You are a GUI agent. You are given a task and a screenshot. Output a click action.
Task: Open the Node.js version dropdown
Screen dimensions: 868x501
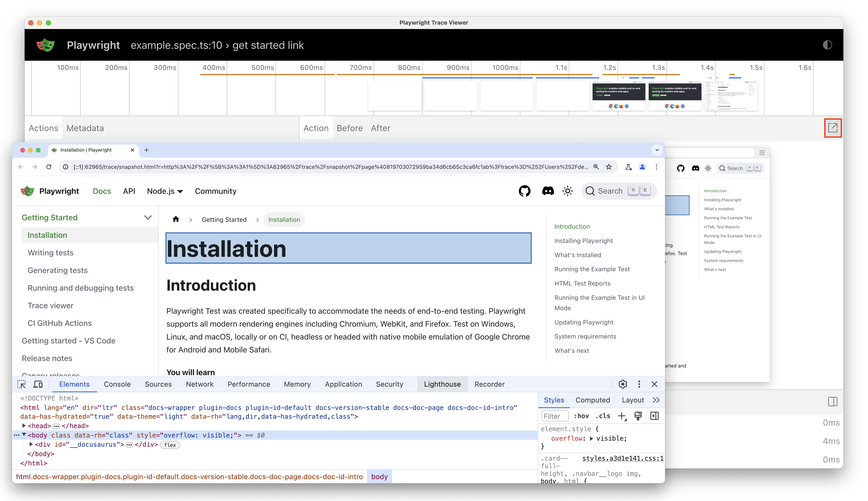coord(165,191)
